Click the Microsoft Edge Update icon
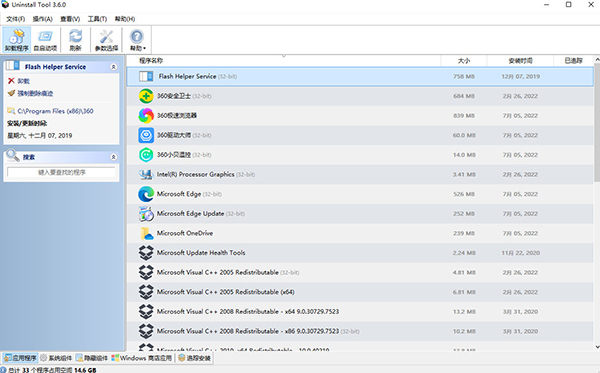 (146, 213)
